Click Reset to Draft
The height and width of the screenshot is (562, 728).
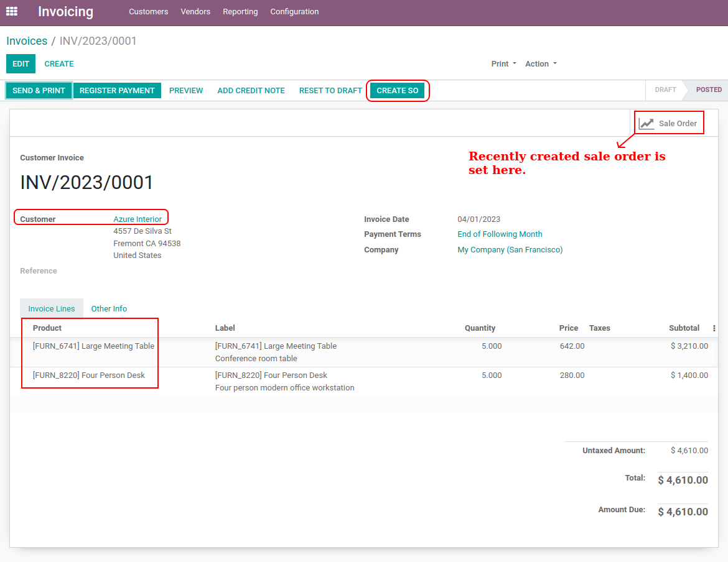pos(330,91)
